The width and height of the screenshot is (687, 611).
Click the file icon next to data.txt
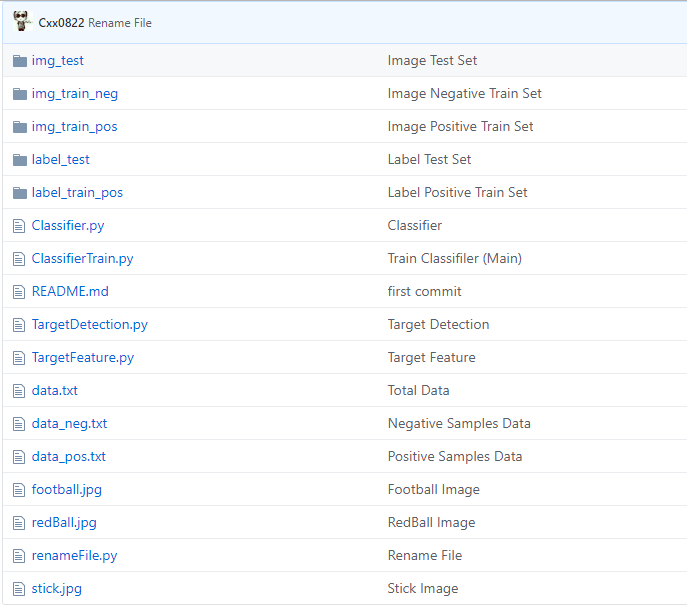[x=19, y=391]
